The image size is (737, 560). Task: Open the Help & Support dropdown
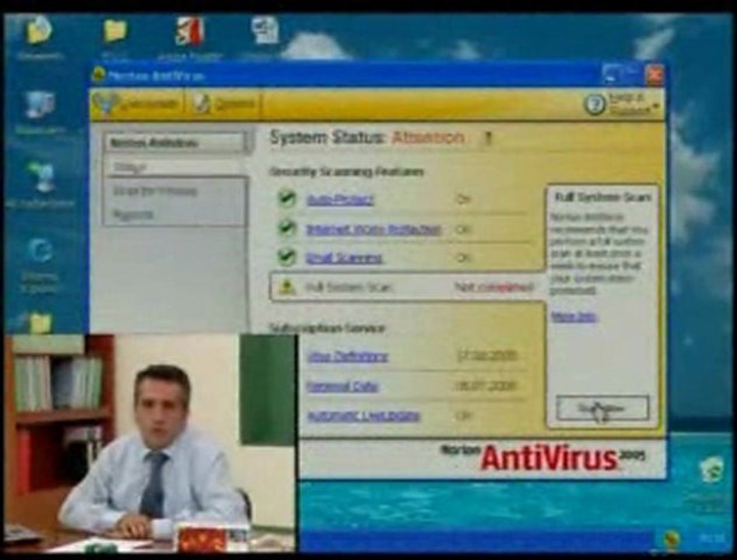[632, 104]
